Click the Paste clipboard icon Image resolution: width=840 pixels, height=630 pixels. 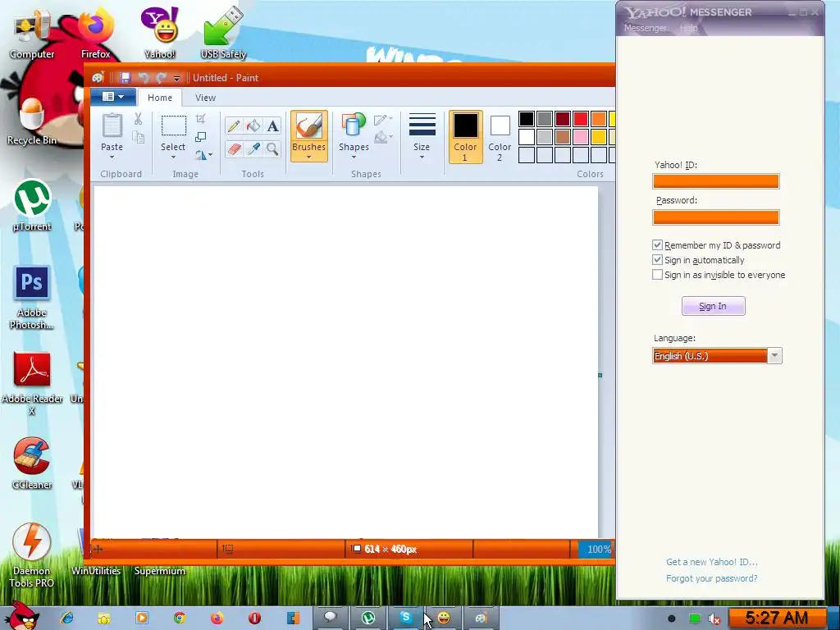[x=112, y=126]
